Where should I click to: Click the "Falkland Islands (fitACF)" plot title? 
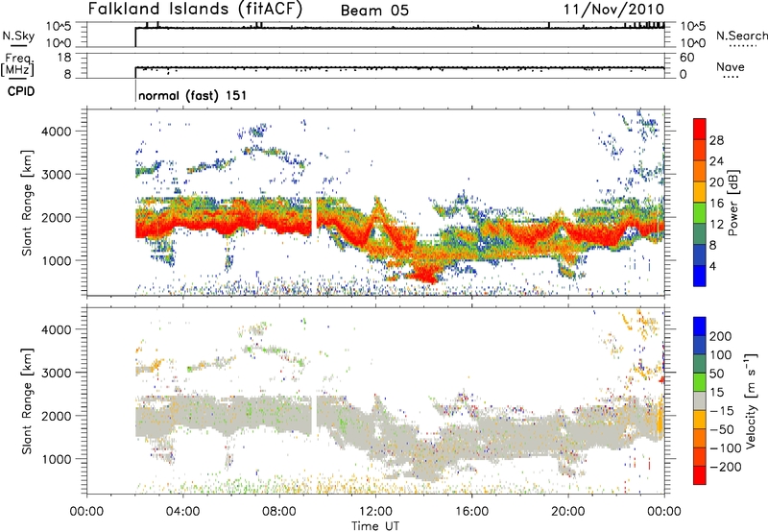(x=195, y=9)
